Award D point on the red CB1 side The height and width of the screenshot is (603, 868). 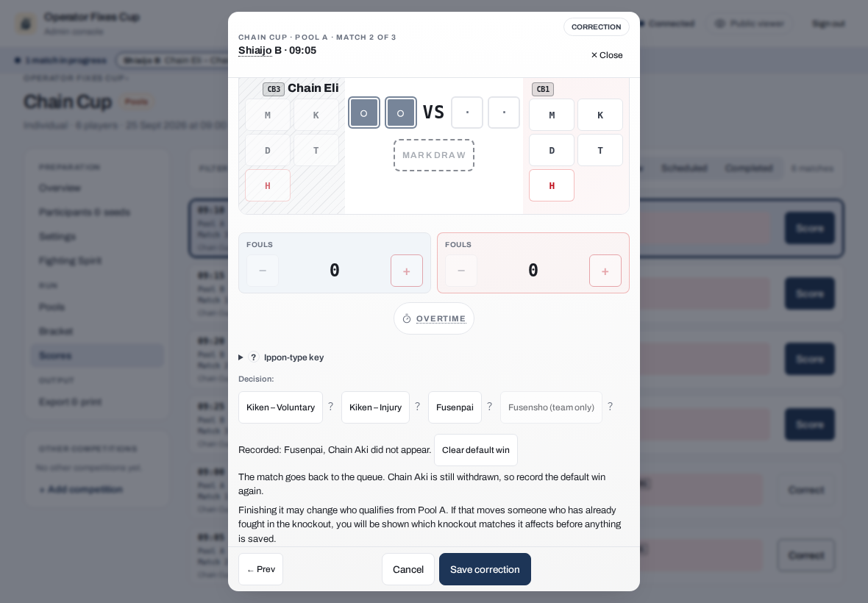coord(552,151)
